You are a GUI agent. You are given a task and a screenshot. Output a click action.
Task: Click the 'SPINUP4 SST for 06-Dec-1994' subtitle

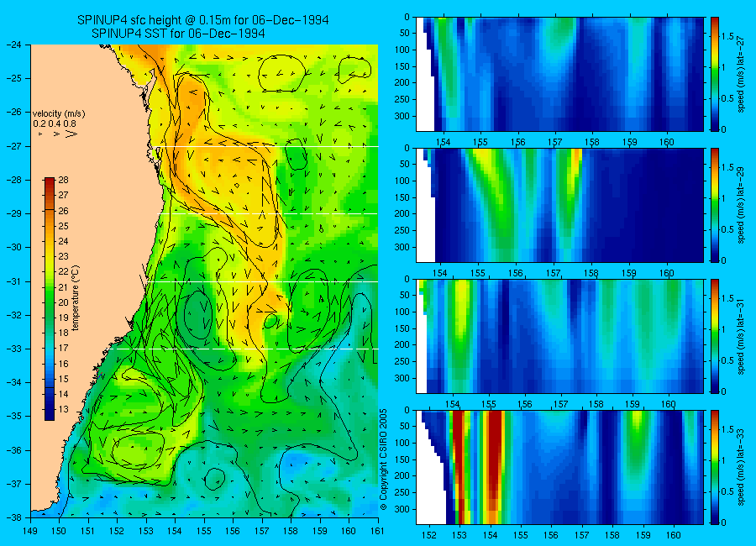(x=178, y=34)
